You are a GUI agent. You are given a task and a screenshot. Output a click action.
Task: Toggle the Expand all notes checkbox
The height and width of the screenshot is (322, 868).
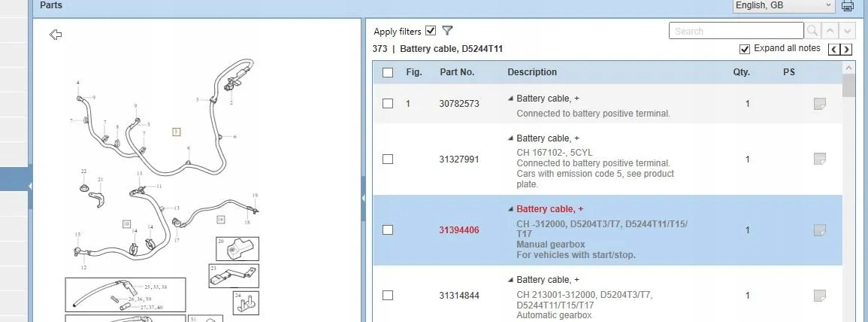[x=745, y=50]
